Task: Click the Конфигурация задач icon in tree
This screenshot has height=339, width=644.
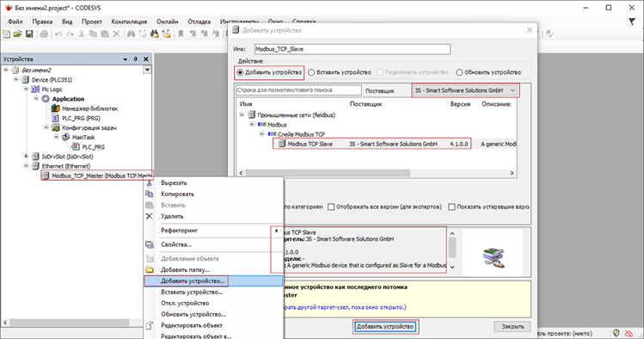Action: (55, 128)
